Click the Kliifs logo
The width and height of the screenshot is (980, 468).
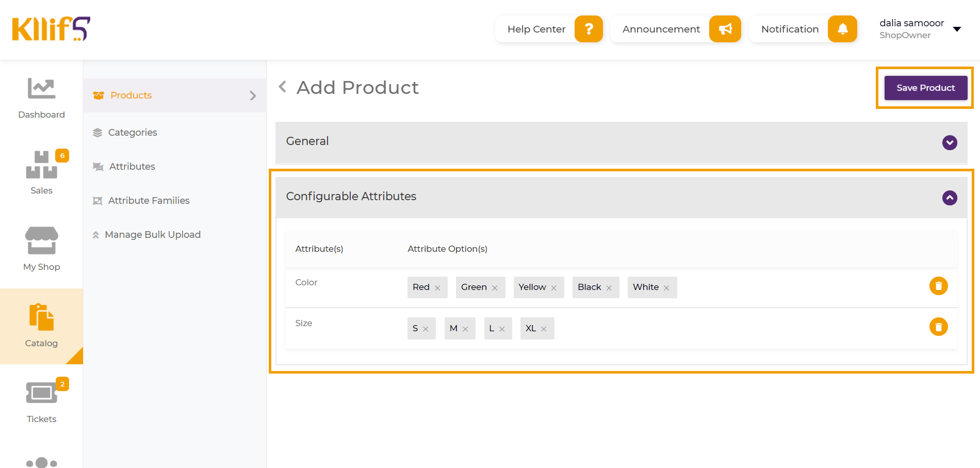click(x=51, y=29)
